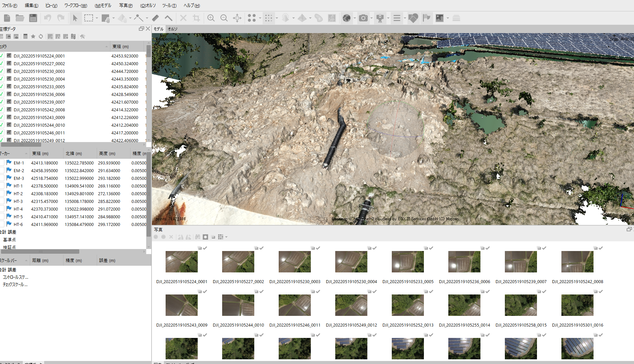Open the ファイル(F) menu
634x364 pixels.
coord(9,5)
